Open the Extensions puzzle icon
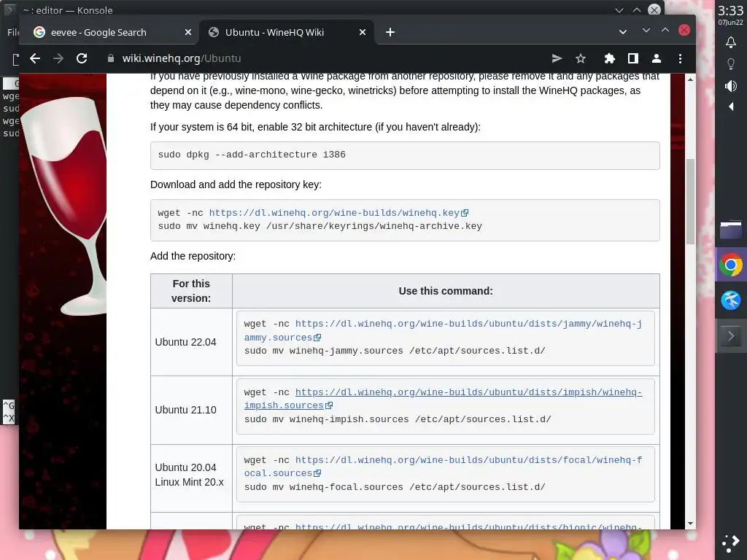 tap(609, 58)
